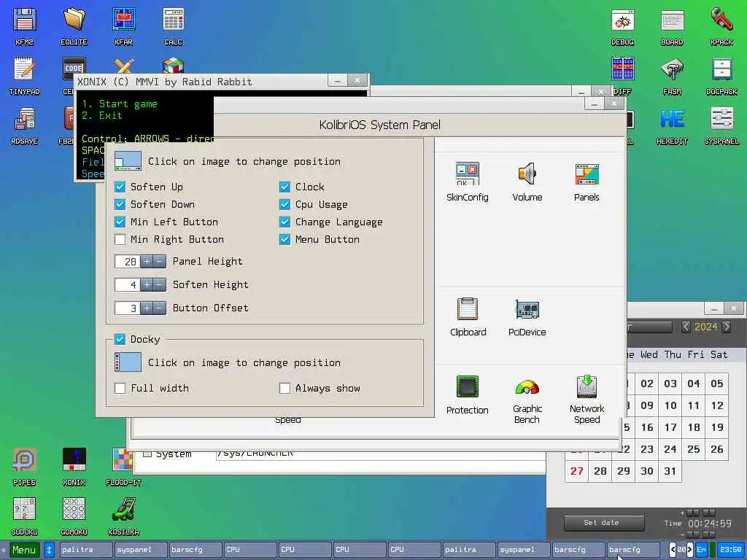The height and width of the screenshot is (560, 747).
Task: Switch to first palitra taskbar item
Action: (86, 550)
